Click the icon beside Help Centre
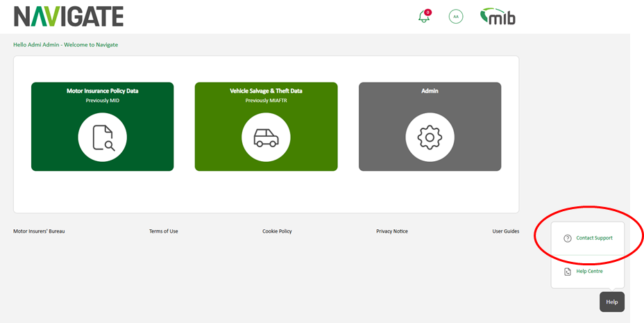 point(567,272)
